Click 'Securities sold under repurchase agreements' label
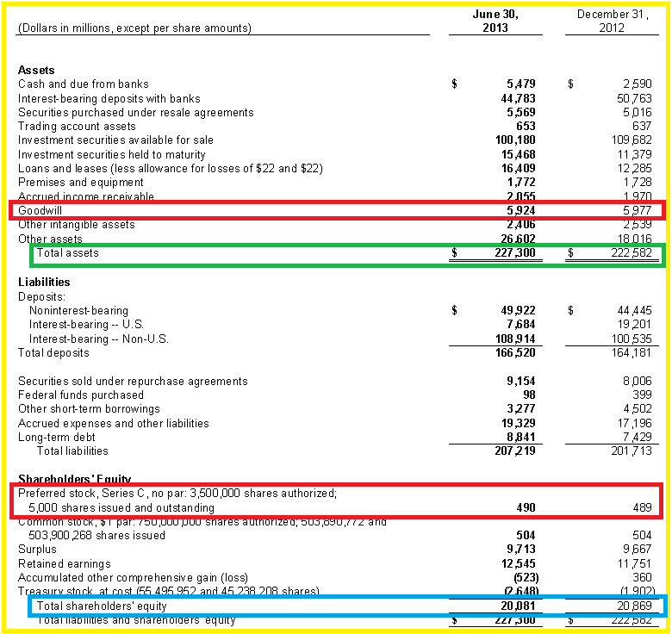 coord(133,382)
